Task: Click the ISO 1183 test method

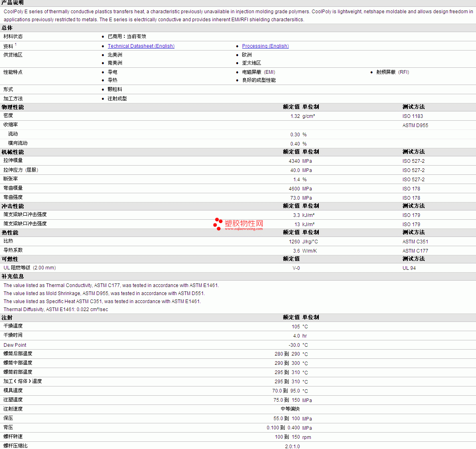Action: pos(413,116)
